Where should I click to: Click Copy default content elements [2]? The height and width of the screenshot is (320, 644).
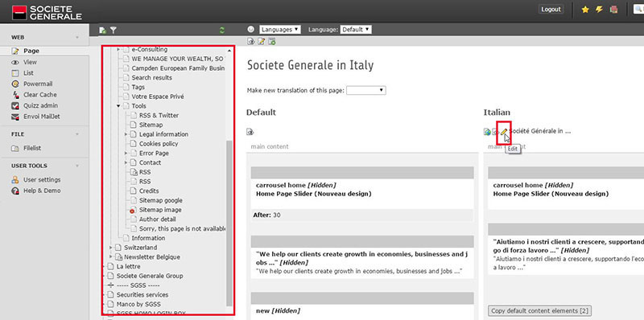click(539, 310)
